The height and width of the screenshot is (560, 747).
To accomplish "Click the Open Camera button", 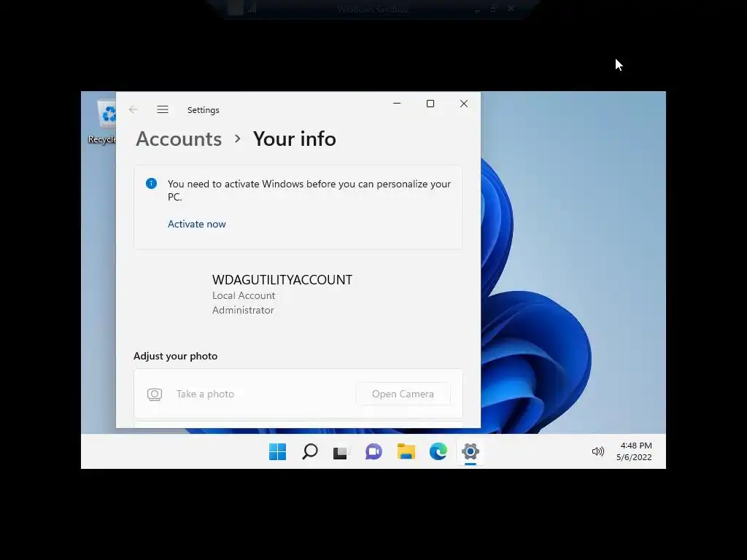I will click(x=403, y=394).
